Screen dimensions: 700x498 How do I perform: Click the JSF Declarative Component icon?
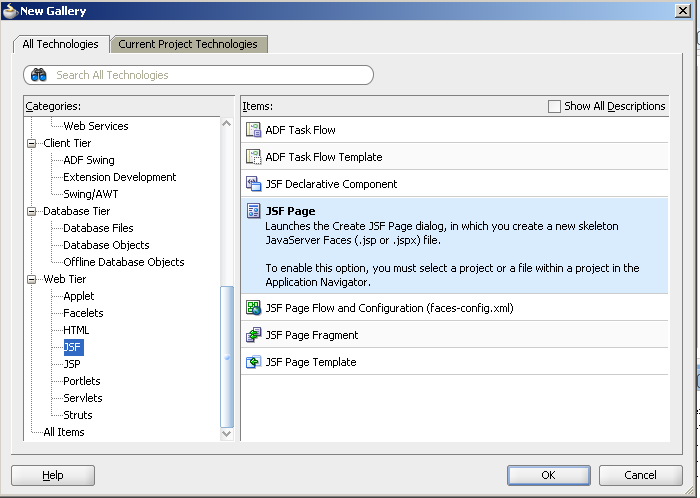pos(254,184)
